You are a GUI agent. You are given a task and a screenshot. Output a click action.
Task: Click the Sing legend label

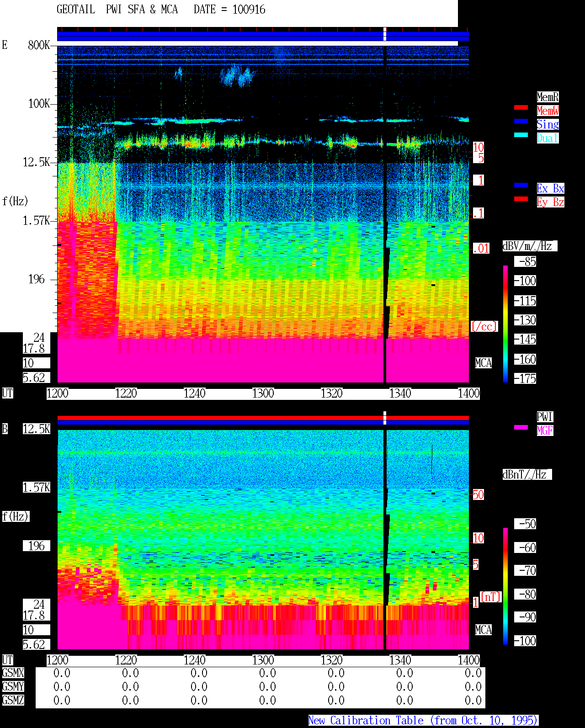(x=548, y=124)
